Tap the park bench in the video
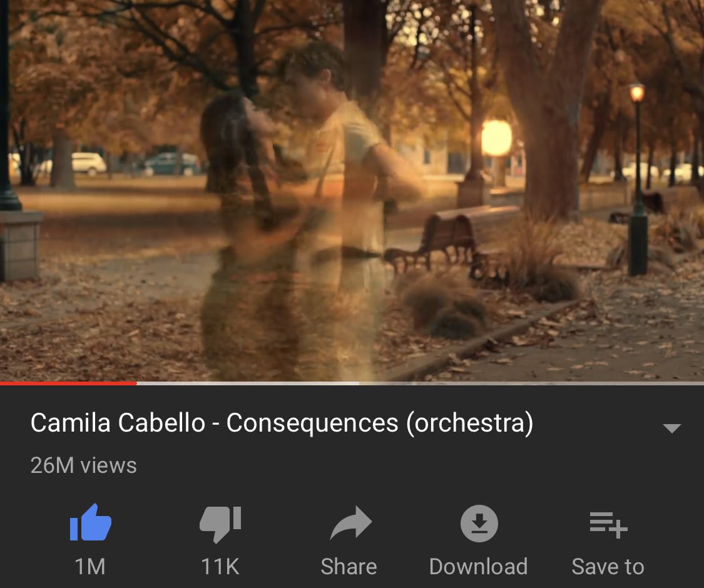The image size is (704, 588). [451, 240]
